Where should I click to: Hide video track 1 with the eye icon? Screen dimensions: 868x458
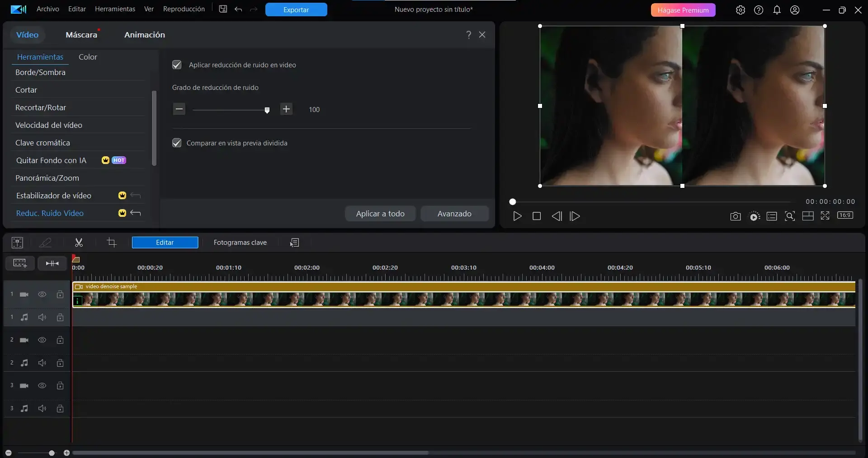pyautogui.click(x=42, y=294)
